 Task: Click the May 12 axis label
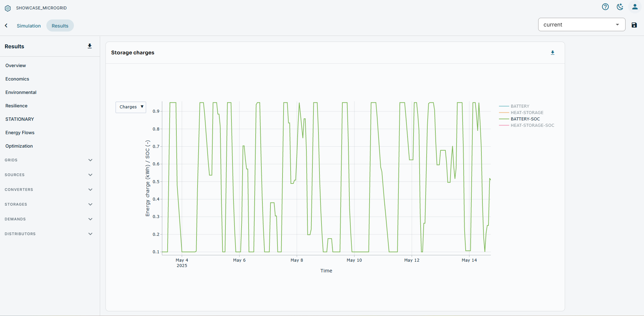click(412, 260)
